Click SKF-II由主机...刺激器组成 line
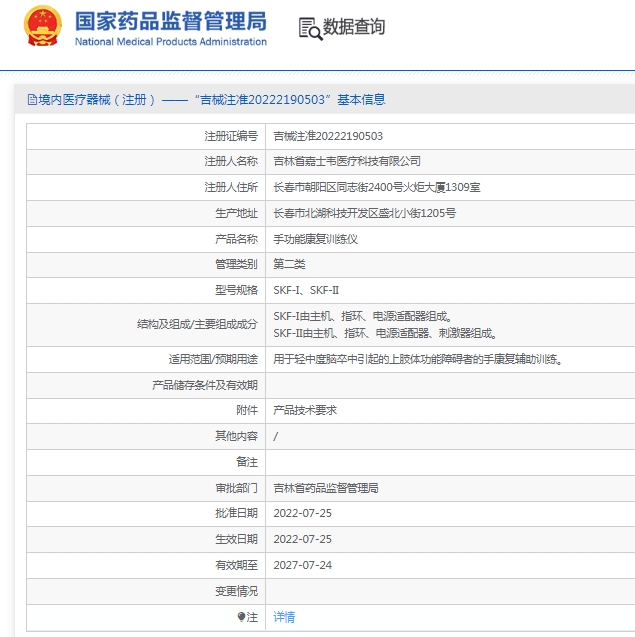Screen dimensions: 635x637 click(385, 334)
